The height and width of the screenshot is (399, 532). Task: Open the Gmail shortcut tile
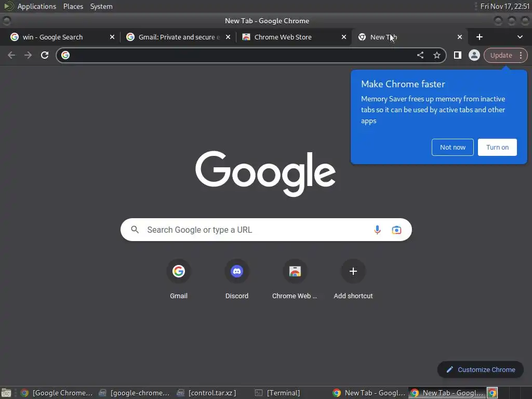click(179, 279)
